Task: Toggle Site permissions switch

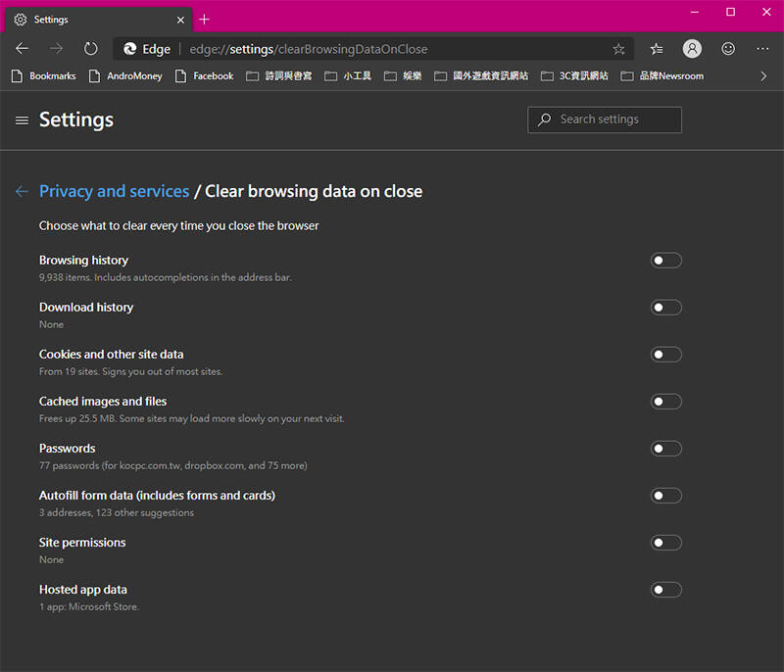Action: click(x=666, y=543)
